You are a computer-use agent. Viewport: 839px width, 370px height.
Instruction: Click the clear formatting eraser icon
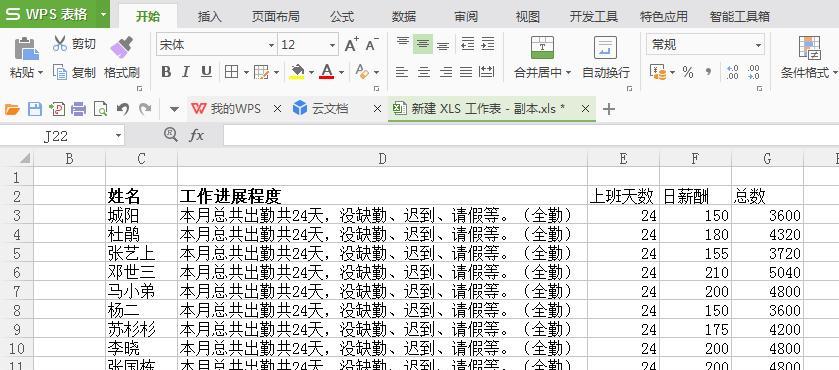pyautogui.click(x=362, y=72)
